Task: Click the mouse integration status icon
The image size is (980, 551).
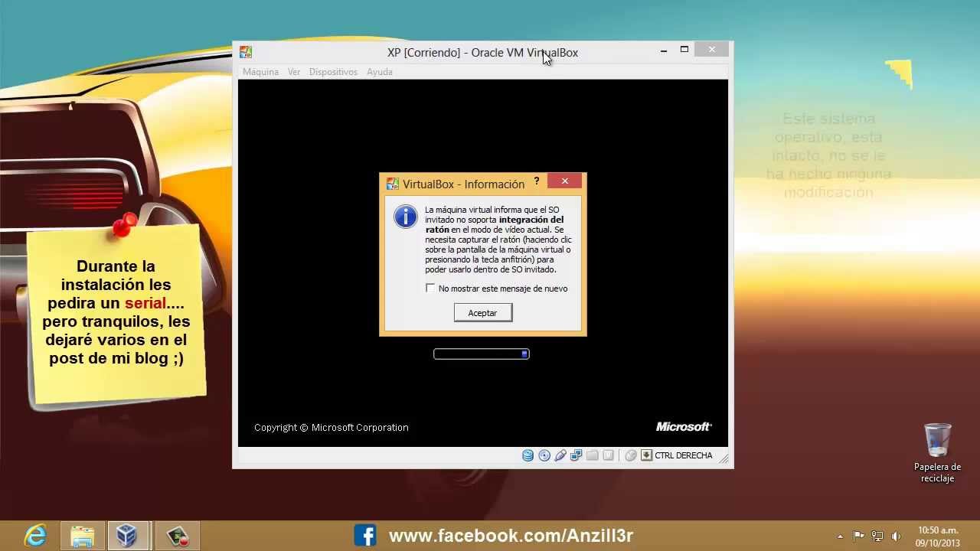Action: [631, 455]
